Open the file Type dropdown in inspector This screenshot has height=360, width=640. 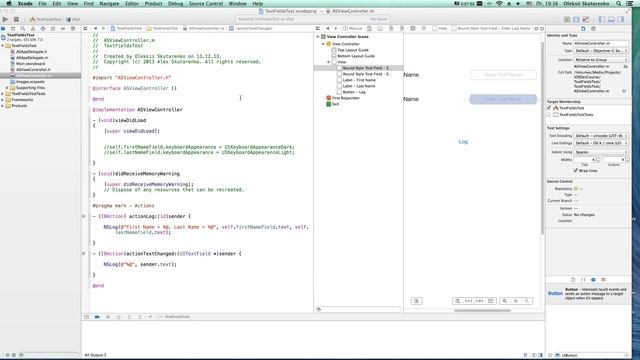(601, 51)
